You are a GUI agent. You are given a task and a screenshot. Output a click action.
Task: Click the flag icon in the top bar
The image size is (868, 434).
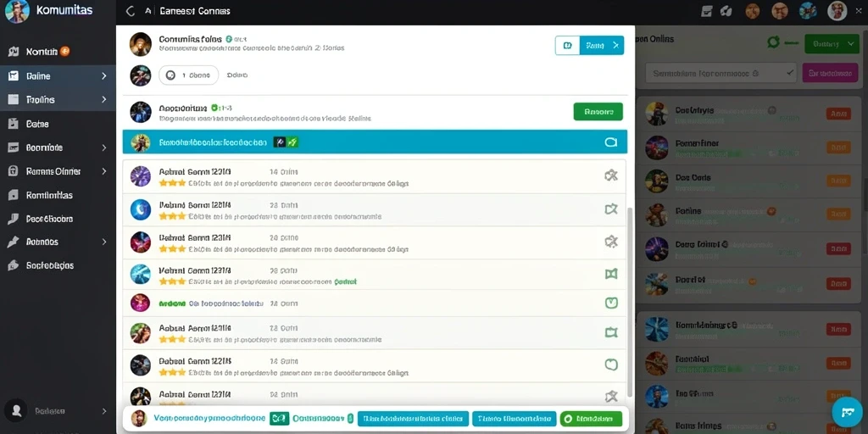(706, 11)
